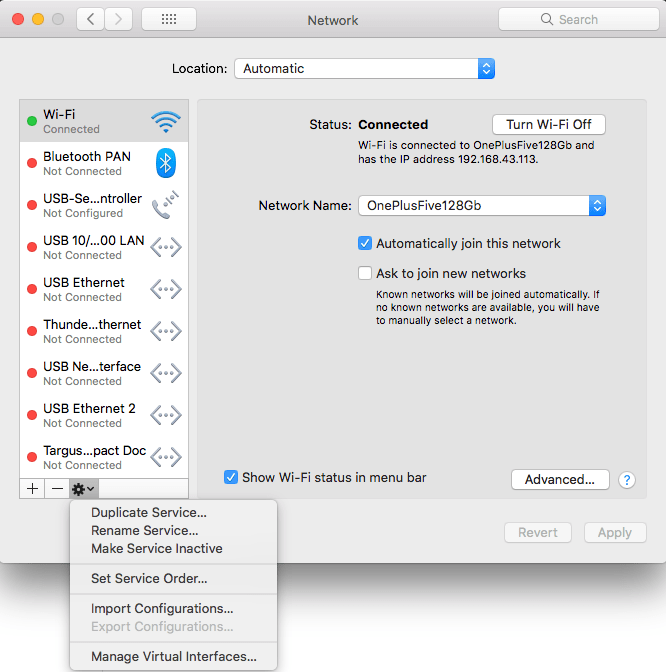666x672 pixels.
Task: Click the Wi-Fi signal icon in sidebar
Action: tap(166, 122)
